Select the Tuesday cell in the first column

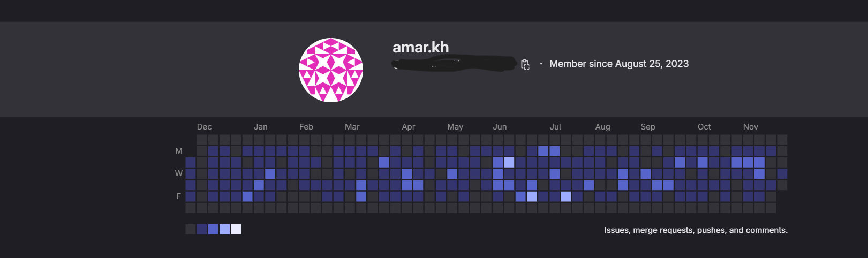(191, 162)
